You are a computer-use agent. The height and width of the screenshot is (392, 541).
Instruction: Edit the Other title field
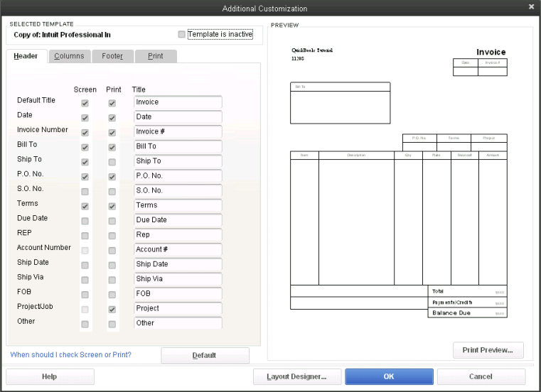click(178, 323)
